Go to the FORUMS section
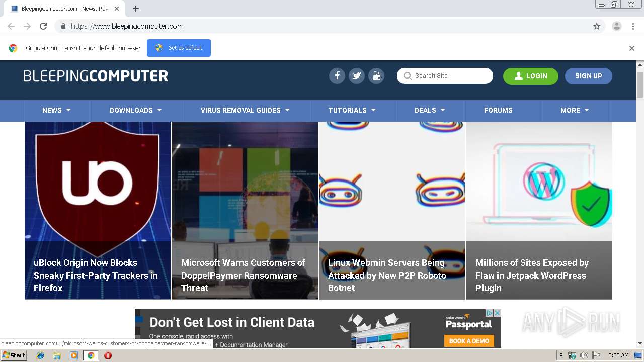Image resolution: width=644 pixels, height=362 pixels. pos(498,110)
